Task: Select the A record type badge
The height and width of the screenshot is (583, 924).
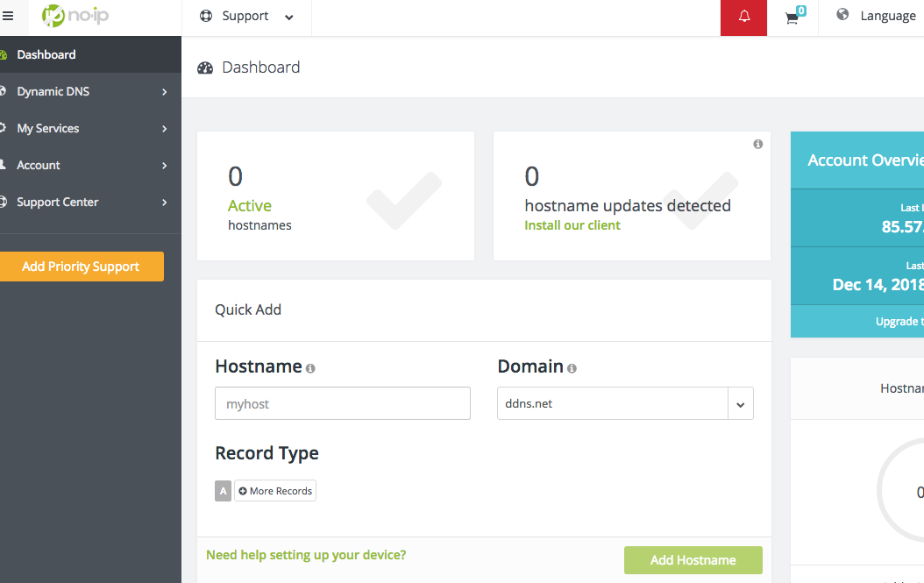Action: [x=223, y=491]
